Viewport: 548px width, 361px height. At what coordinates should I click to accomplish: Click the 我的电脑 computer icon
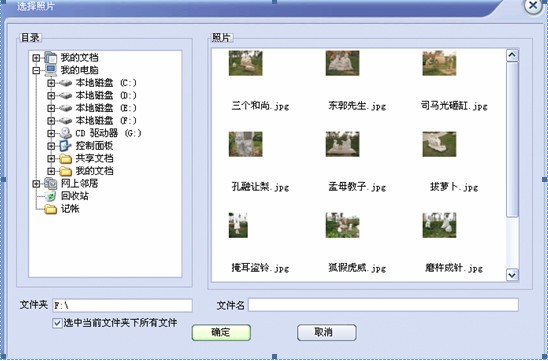pos(51,70)
